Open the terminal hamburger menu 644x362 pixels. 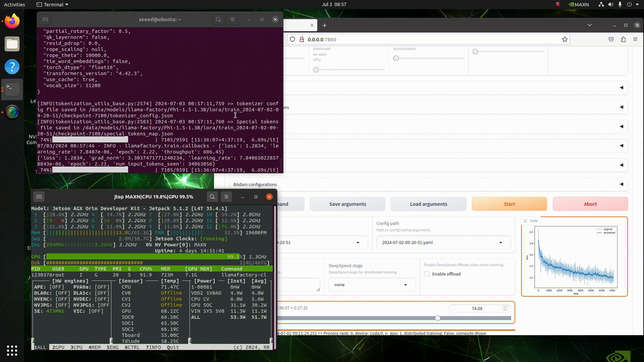(x=232, y=19)
